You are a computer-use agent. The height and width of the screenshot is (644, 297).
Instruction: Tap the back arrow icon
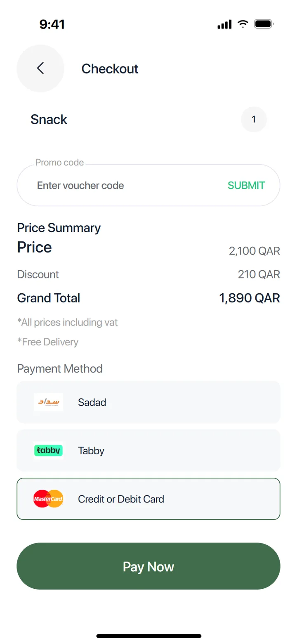[x=40, y=68]
